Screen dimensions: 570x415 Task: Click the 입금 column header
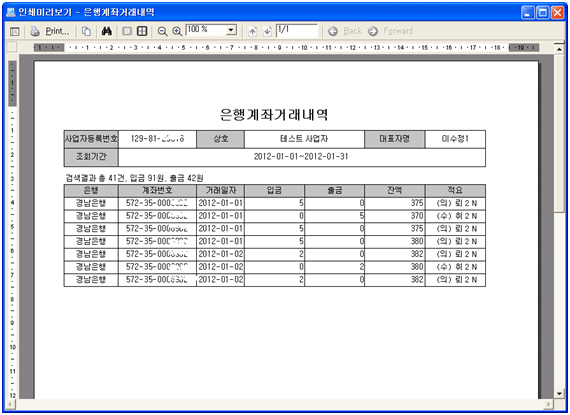pyautogui.click(x=274, y=190)
